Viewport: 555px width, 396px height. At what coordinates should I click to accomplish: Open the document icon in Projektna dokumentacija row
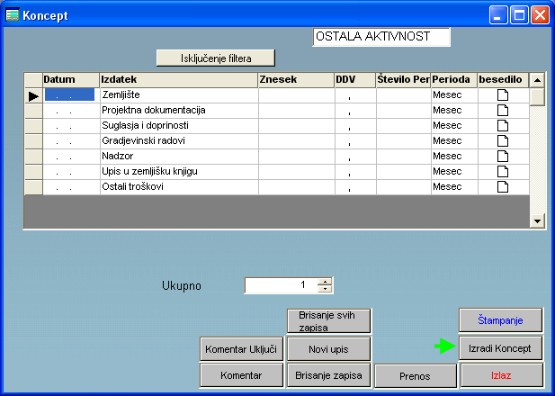tap(503, 110)
